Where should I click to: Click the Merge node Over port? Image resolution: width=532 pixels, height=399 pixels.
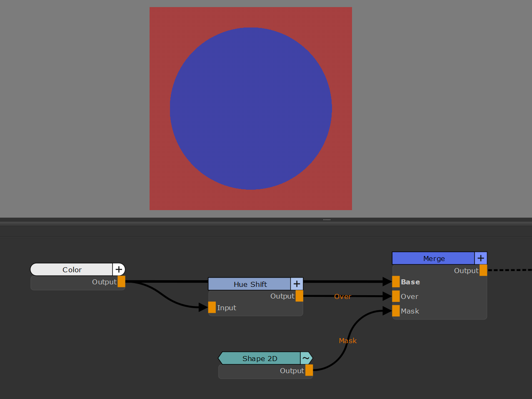point(396,296)
